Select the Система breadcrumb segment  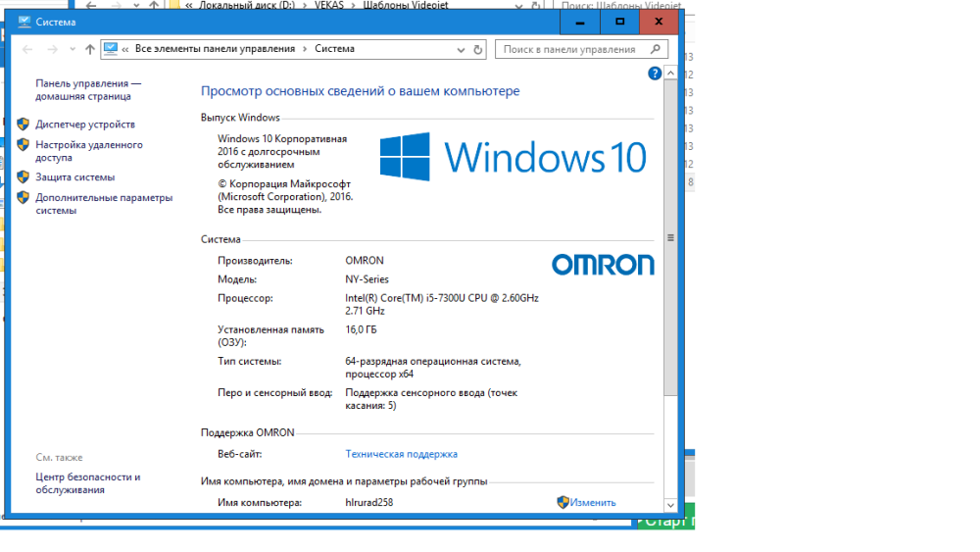pyautogui.click(x=334, y=49)
